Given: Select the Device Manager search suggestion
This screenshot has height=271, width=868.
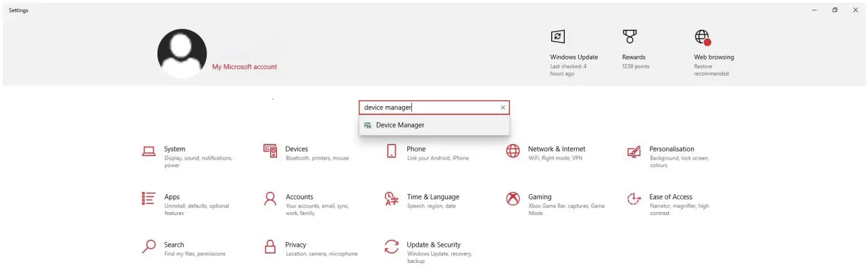Looking at the screenshot, I should pos(434,125).
